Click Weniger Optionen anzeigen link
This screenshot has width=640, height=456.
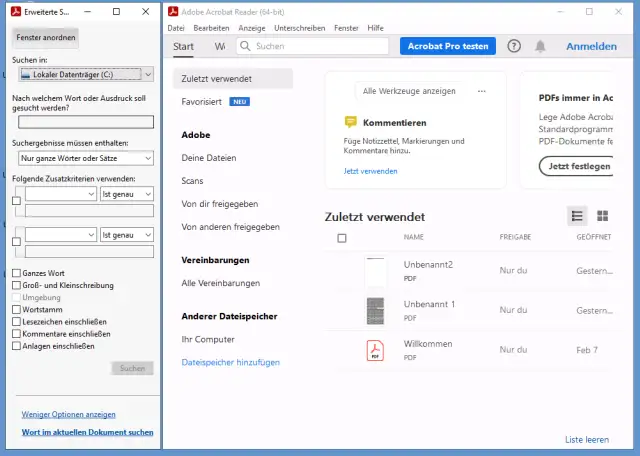pyautogui.click(x=69, y=414)
